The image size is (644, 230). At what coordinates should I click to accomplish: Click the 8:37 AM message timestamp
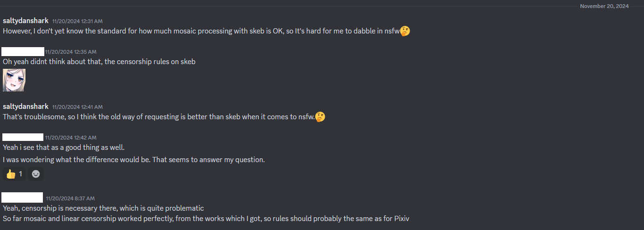coord(70,198)
